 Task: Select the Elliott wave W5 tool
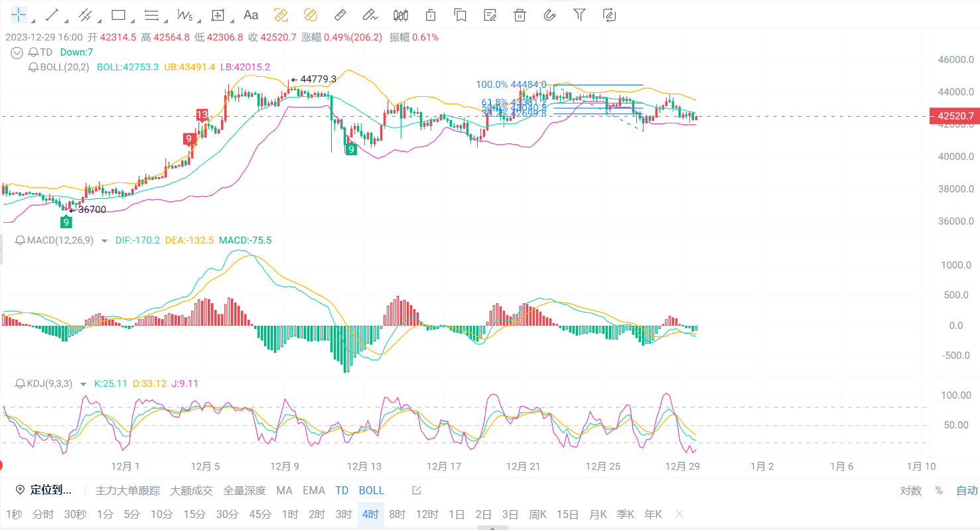click(x=184, y=14)
